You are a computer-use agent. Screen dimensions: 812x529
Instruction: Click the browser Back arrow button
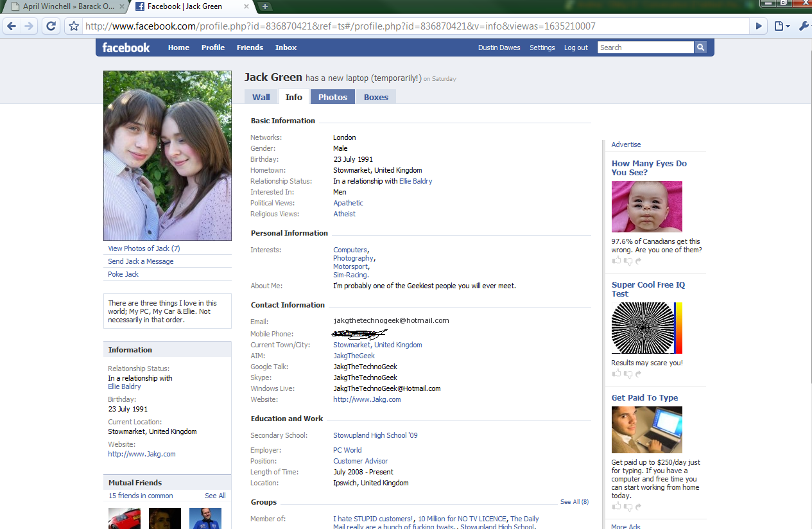point(12,26)
